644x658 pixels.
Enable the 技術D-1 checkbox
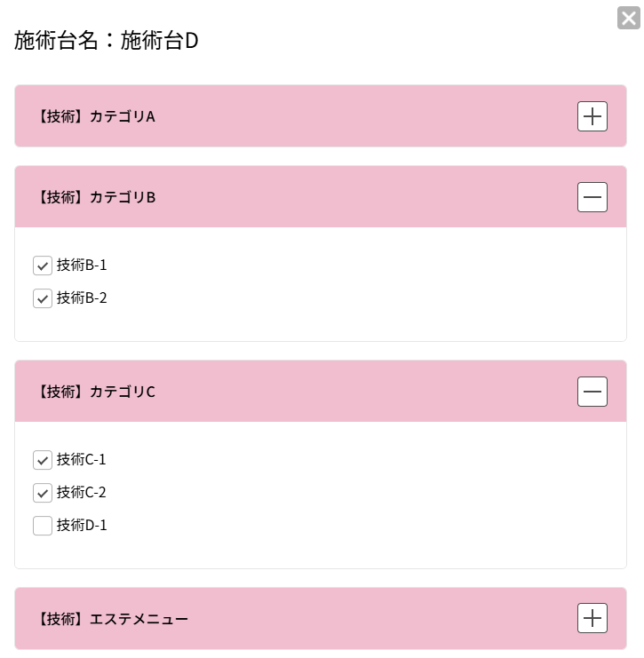43,526
